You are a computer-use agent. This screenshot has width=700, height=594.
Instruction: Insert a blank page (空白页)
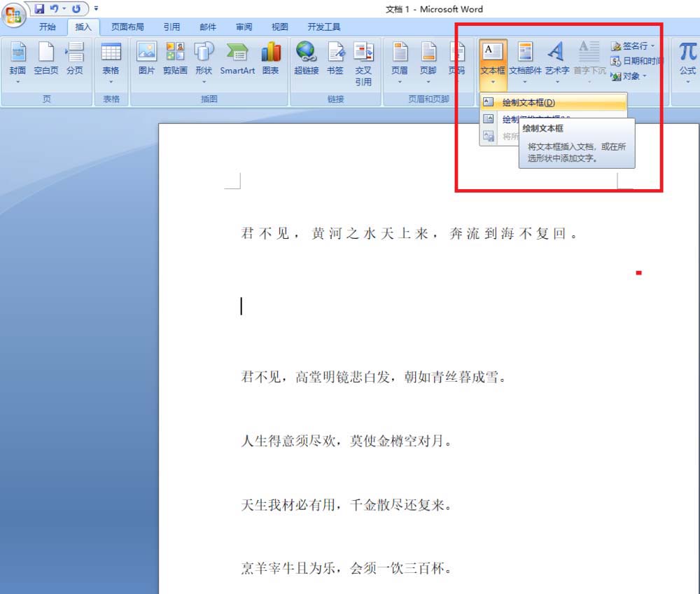point(46,58)
